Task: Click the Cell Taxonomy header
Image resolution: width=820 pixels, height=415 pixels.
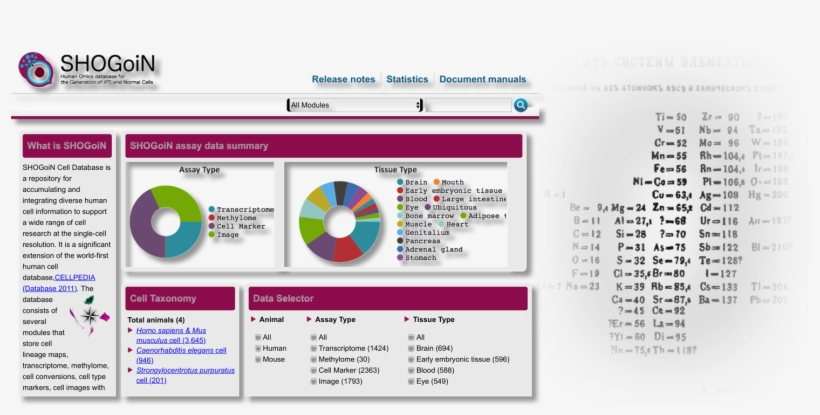Action: click(180, 298)
